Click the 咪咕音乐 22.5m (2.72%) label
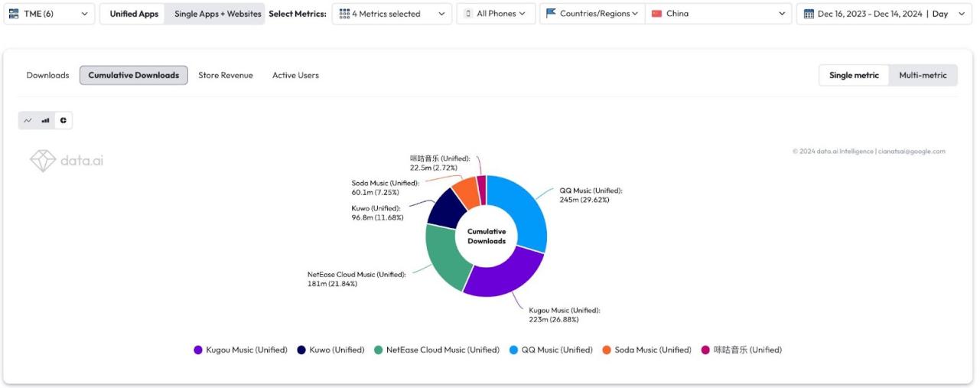Image resolution: width=980 pixels, height=388 pixels. coord(440,163)
